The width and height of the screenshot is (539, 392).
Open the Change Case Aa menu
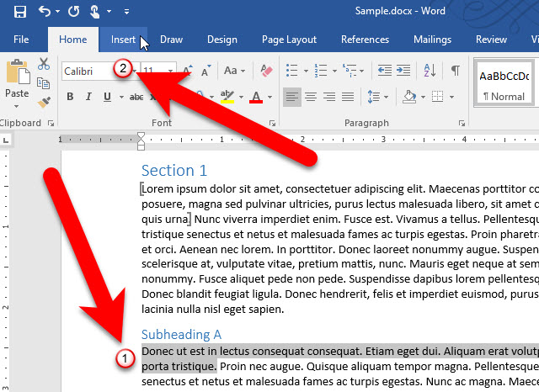234,71
